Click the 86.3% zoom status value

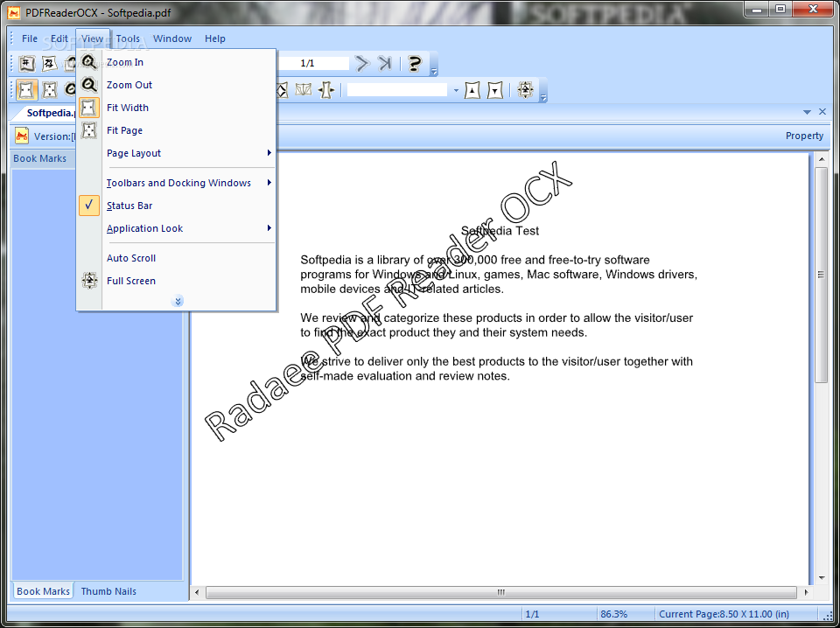pyautogui.click(x=614, y=614)
